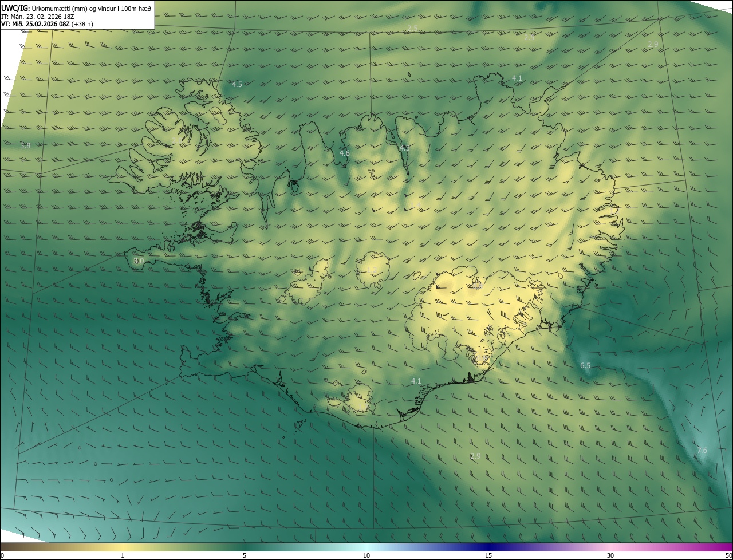This screenshot has height=560, width=733.
Task: Click the 4.3 value label in the north
Action: (404, 148)
